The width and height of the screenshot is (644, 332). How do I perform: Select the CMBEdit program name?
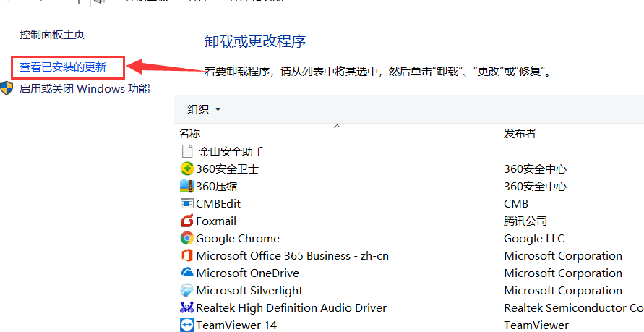click(218, 204)
